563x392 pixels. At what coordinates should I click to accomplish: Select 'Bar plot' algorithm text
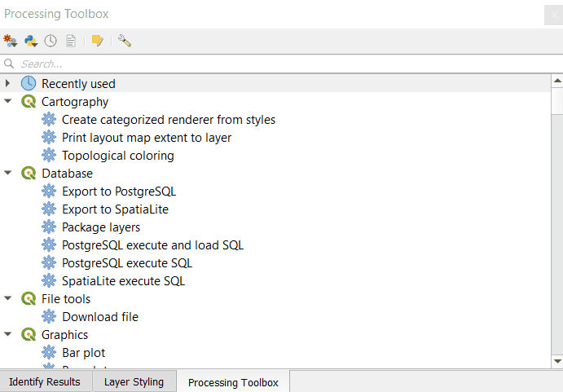pyautogui.click(x=83, y=353)
